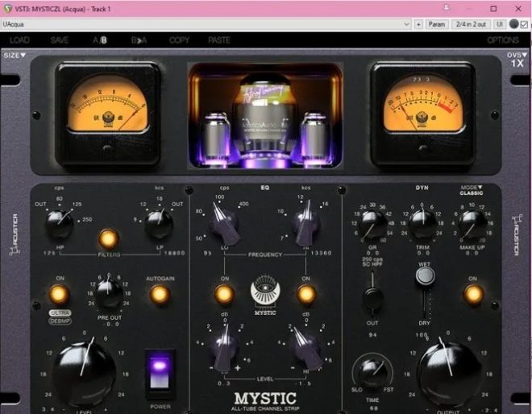Toggle the preamp ON lamp button
This screenshot has width=532, height=414.
pyautogui.click(x=59, y=294)
